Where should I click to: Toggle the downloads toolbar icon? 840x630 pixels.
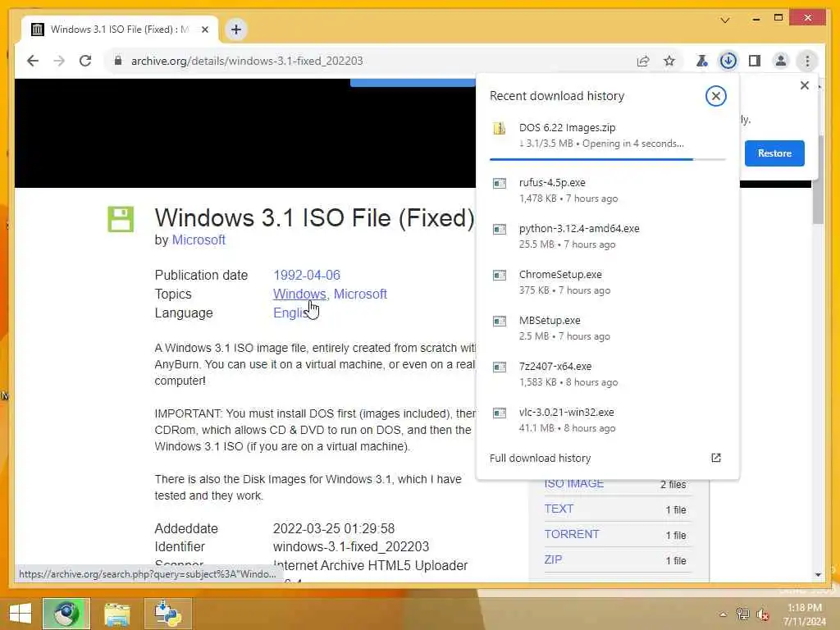(728, 61)
